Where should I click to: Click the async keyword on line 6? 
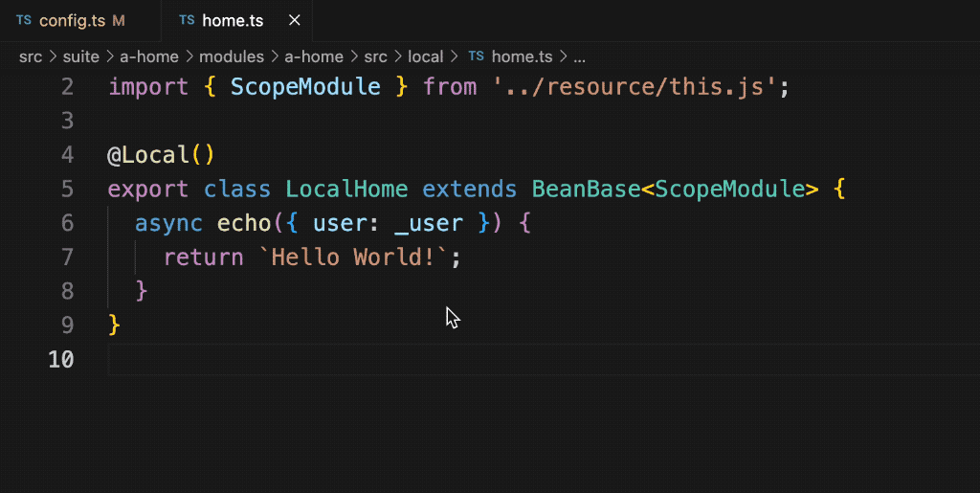pyautogui.click(x=168, y=222)
